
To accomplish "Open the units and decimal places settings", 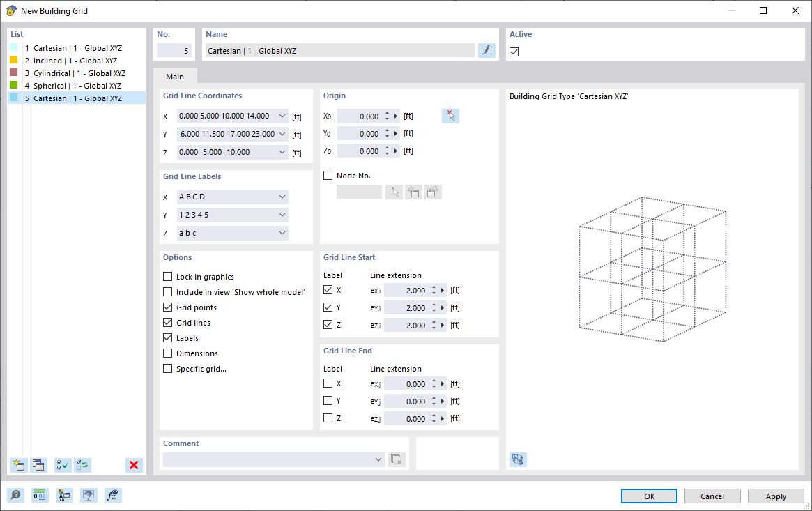I will click(40, 495).
